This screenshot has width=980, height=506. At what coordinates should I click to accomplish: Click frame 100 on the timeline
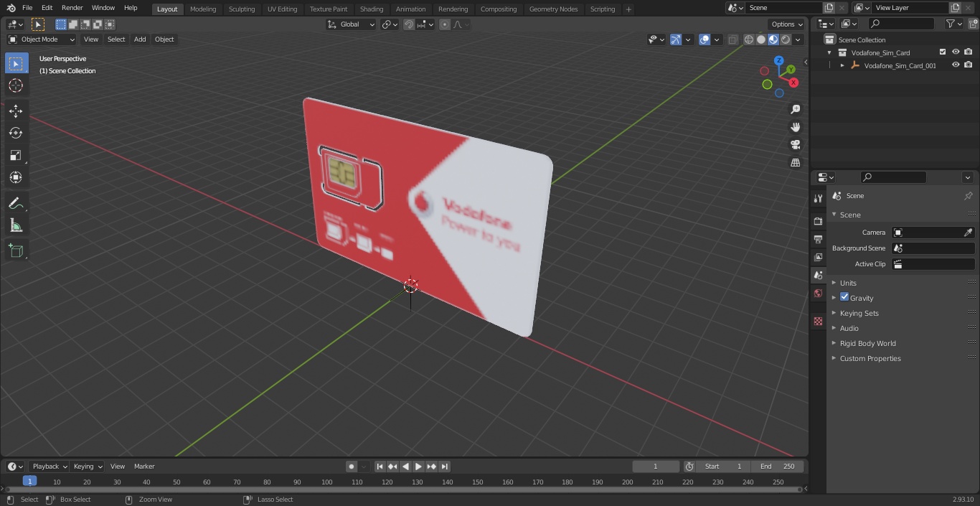click(x=327, y=482)
